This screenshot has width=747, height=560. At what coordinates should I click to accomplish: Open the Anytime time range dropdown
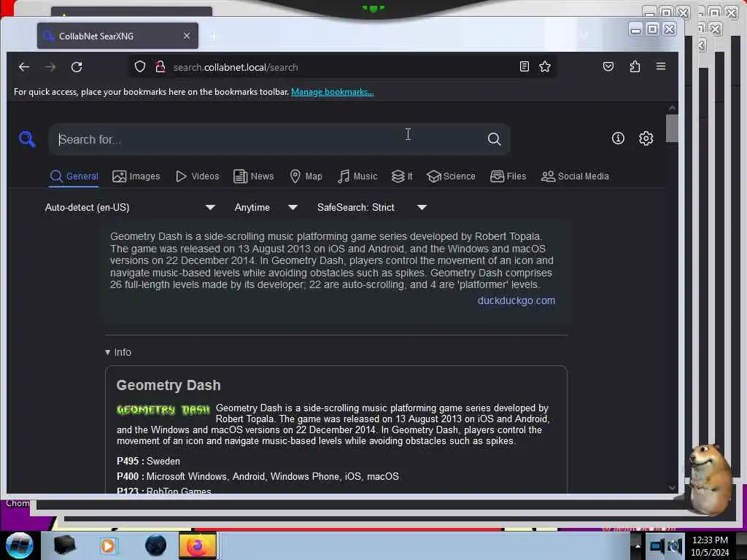(266, 208)
